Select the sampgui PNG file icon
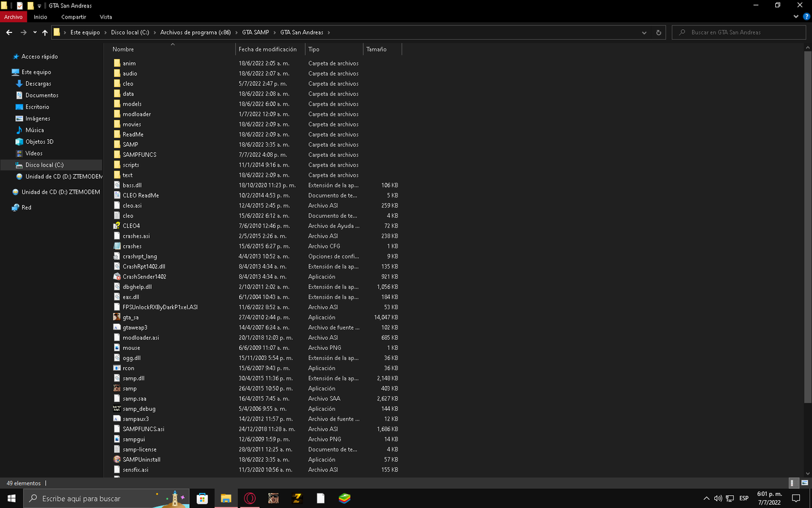 117,439
